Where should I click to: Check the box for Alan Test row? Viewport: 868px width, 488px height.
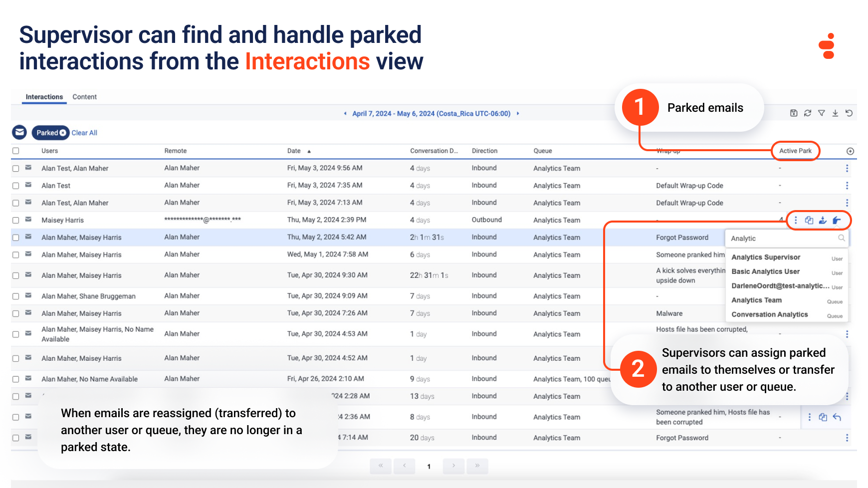pos(16,186)
